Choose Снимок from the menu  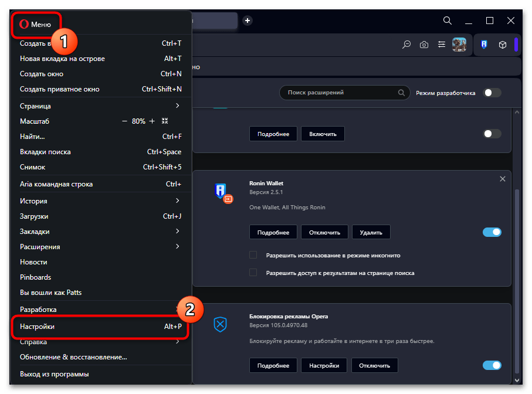(101, 167)
